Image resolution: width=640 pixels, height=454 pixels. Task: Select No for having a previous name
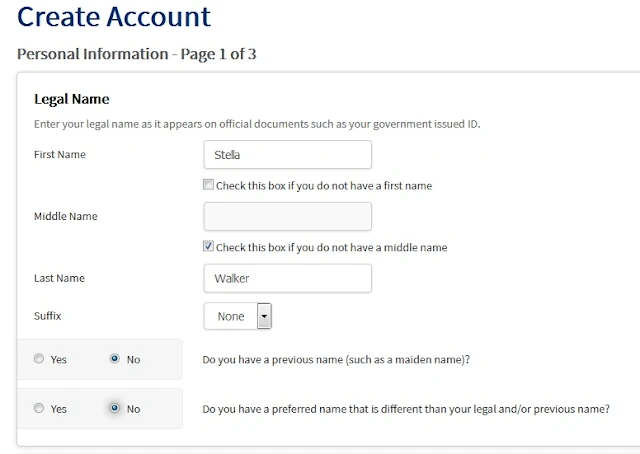pos(115,359)
